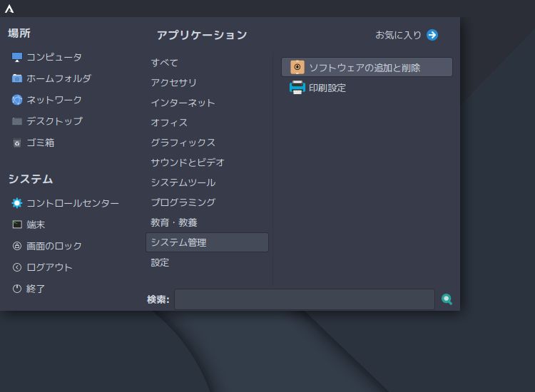Select the システムツール category

click(x=183, y=182)
